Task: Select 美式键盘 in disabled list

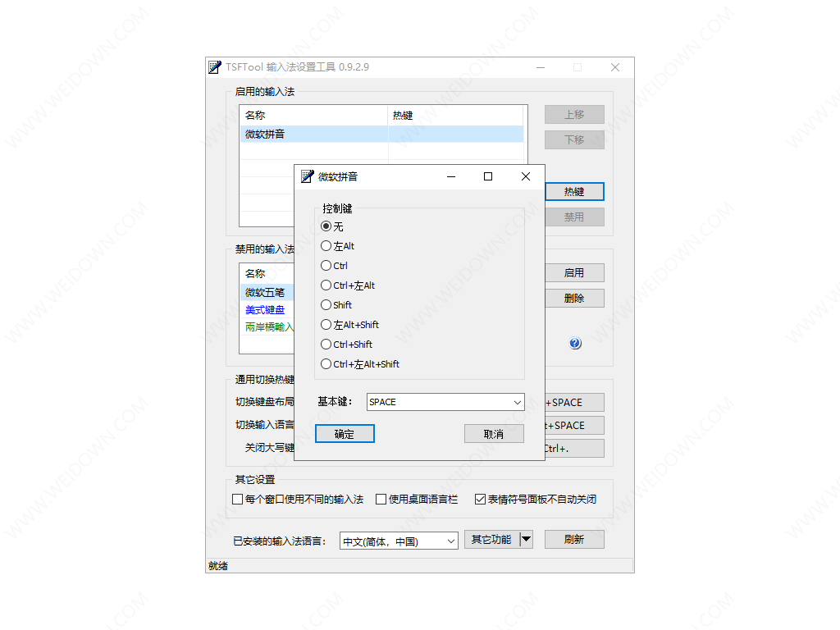Action: point(265,309)
